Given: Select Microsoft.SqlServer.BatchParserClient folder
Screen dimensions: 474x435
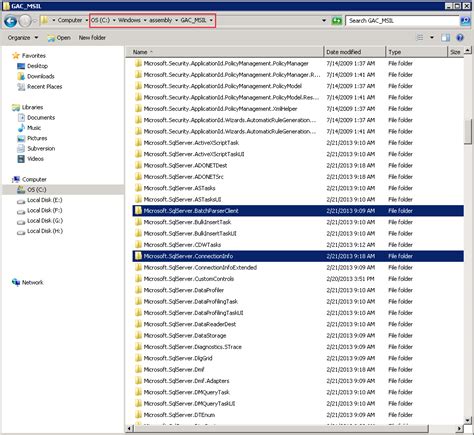Looking at the screenshot, I should 298,211.
